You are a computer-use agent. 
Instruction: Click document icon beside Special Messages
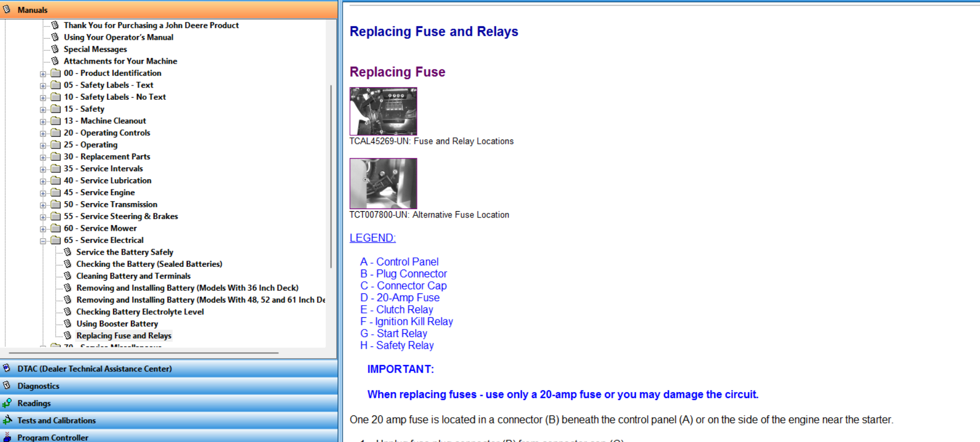point(55,49)
